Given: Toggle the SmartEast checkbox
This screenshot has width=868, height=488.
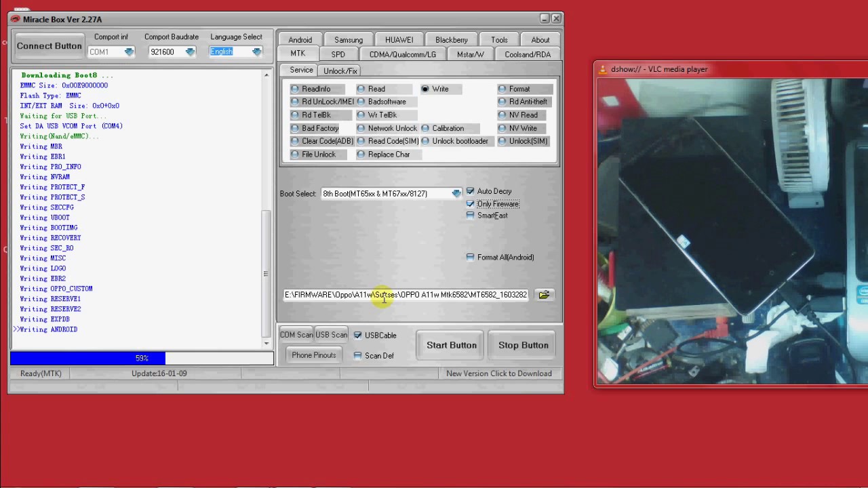Looking at the screenshot, I should (x=470, y=216).
